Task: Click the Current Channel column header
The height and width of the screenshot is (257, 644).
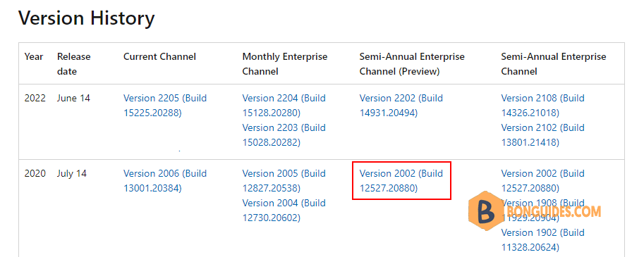Action: tap(159, 56)
